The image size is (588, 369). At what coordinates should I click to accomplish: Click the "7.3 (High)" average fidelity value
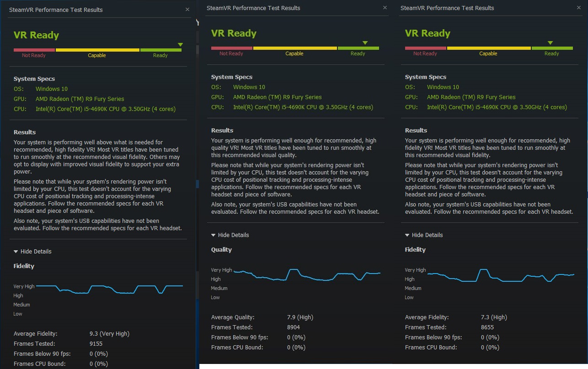[494, 317]
